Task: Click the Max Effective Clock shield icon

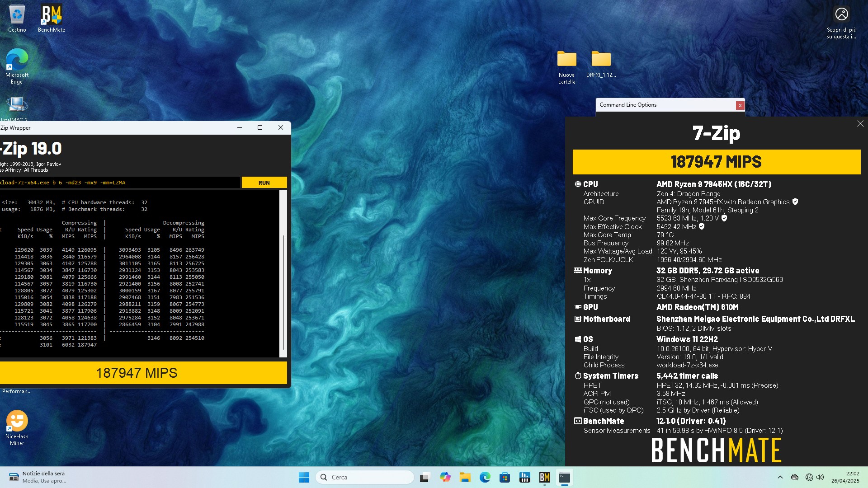Action: click(702, 226)
